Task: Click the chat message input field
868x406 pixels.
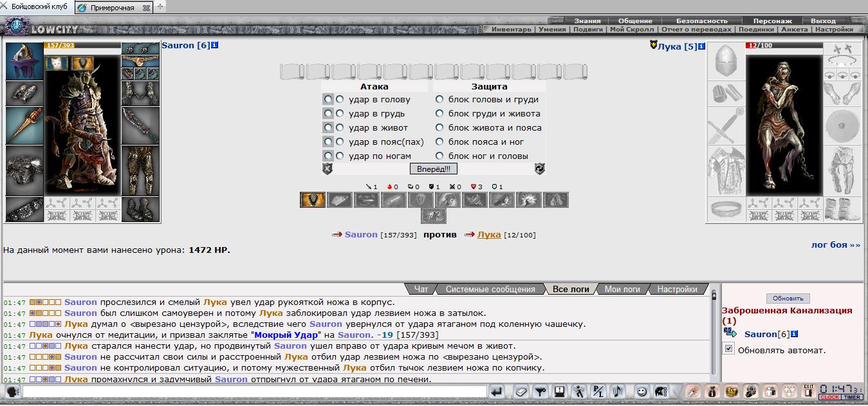Action: click(254, 391)
